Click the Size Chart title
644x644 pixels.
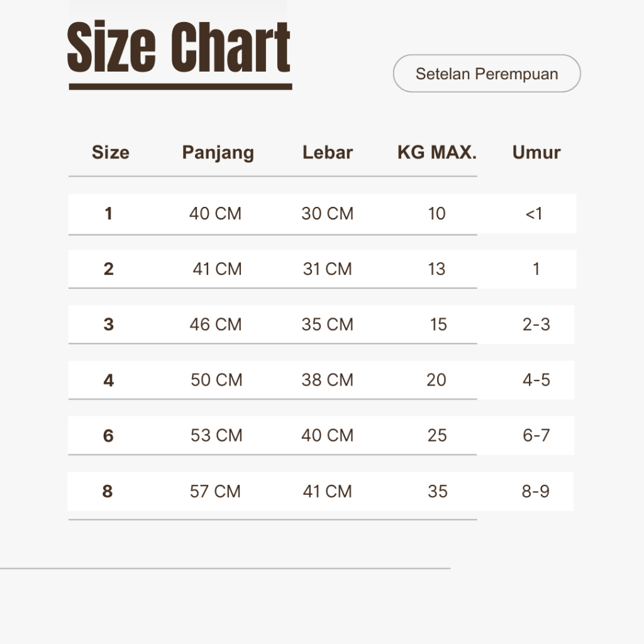[x=179, y=48]
